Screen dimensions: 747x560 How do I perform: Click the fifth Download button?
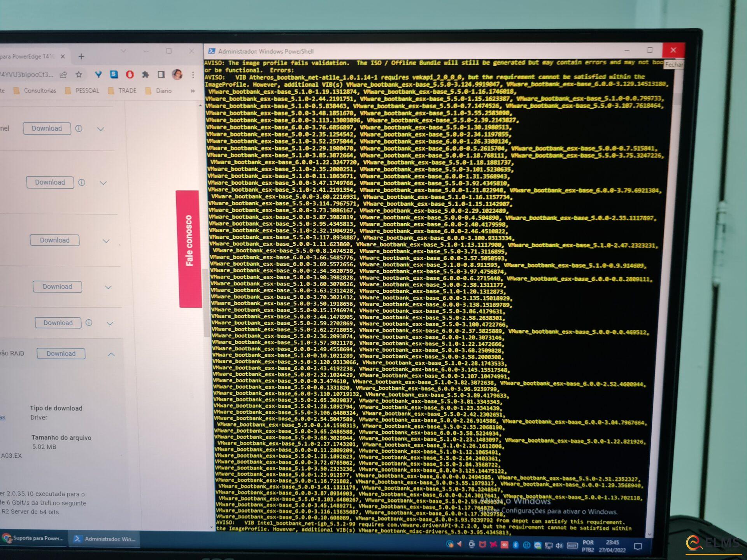click(x=58, y=323)
